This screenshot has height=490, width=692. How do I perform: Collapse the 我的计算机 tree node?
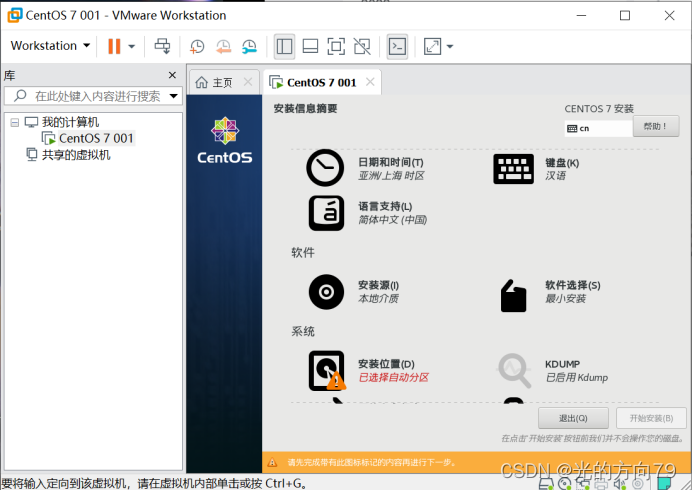click(x=15, y=122)
